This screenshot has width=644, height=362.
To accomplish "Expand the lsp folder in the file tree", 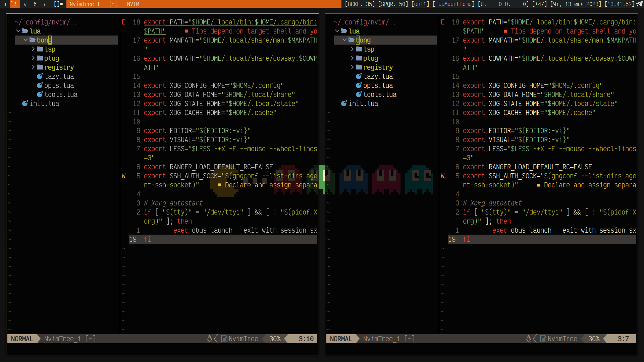I will 33,49.
